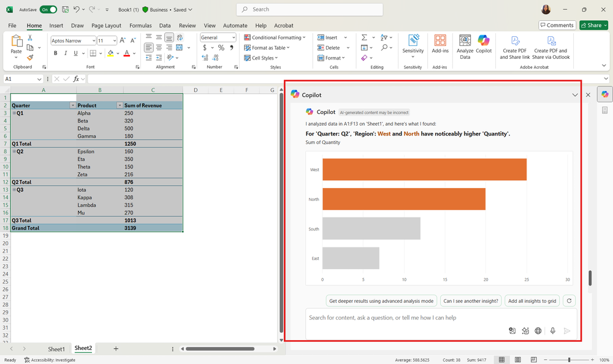
Task: Click the Copilot sidebar icon at right edge
Action: click(605, 94)
